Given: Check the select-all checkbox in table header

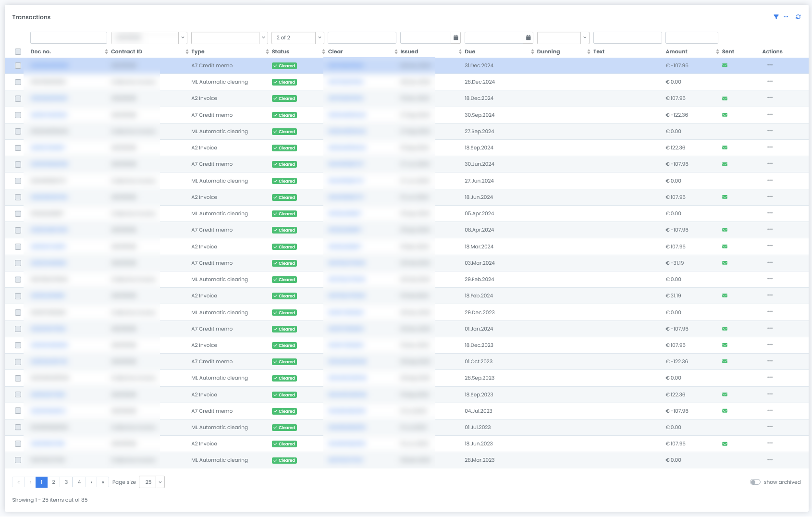Looking at the screenshot, I should coord(18,52).
